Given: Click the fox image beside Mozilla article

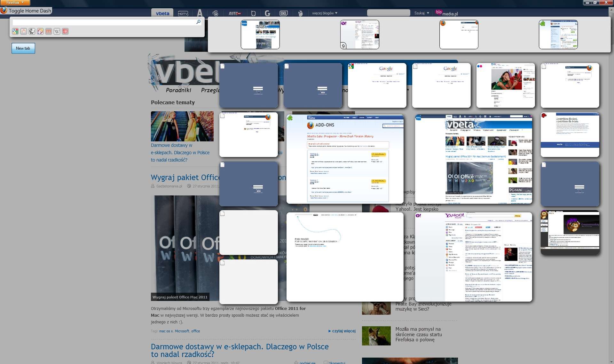Looking at the screenshot, I should [x=376, y=336].
